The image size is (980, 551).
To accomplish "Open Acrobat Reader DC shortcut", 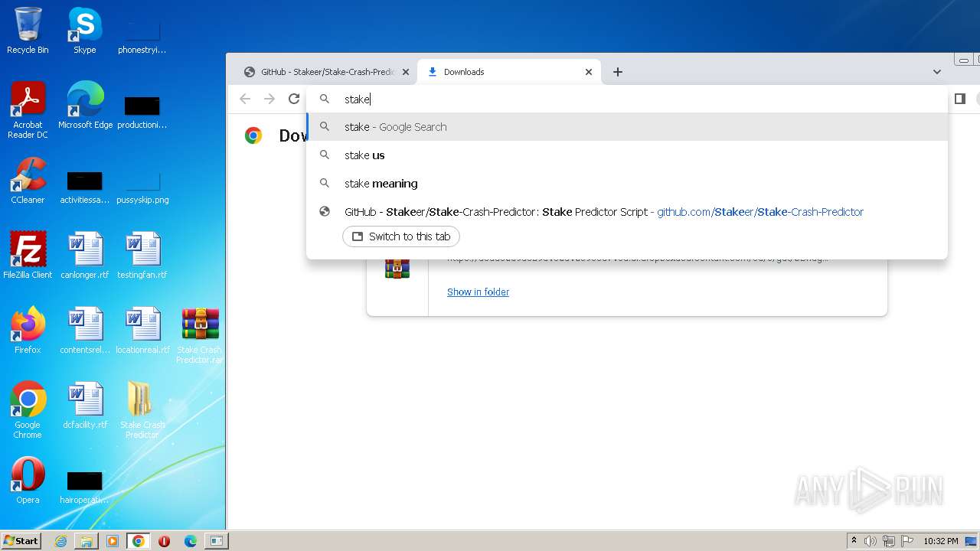I will pyautogui.click(x=28, y=110).
